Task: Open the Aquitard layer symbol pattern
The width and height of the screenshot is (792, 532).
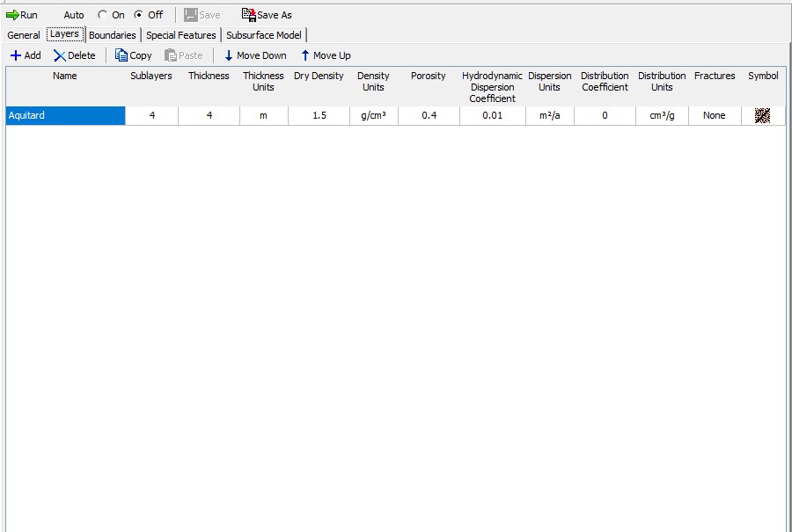Action: pyautogui.click(x=762, y=115)
